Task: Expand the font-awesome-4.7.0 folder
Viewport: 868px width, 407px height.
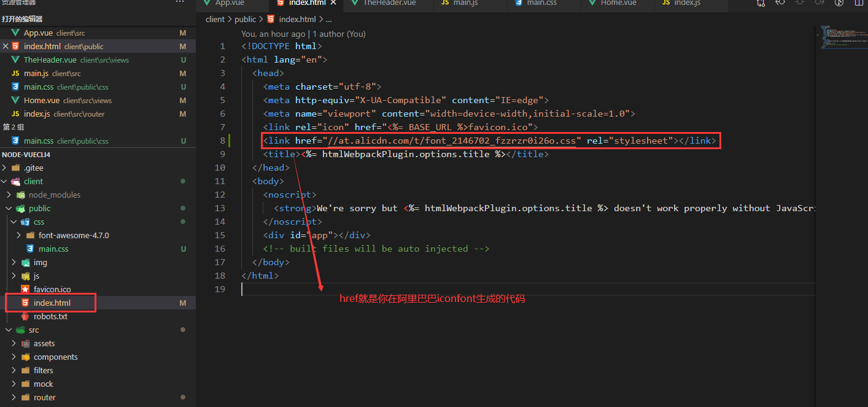Action: coord(18,235)
